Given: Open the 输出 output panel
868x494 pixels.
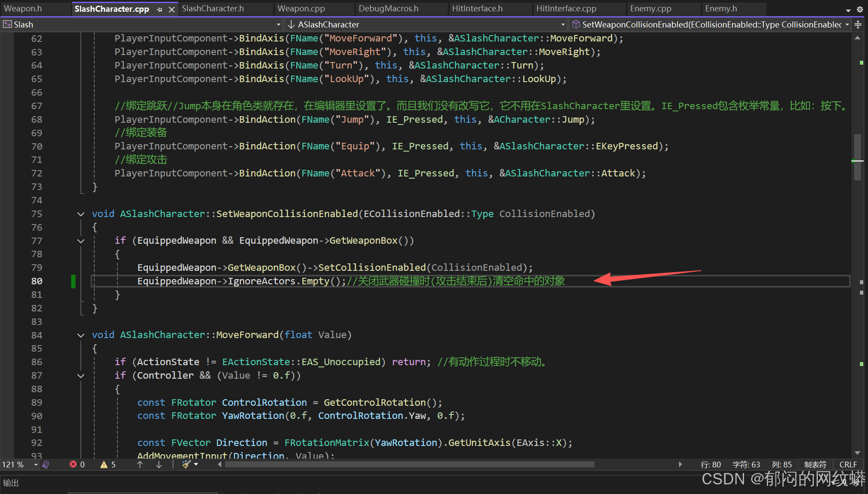Looking at the screenshot, I should click(11, 483).
